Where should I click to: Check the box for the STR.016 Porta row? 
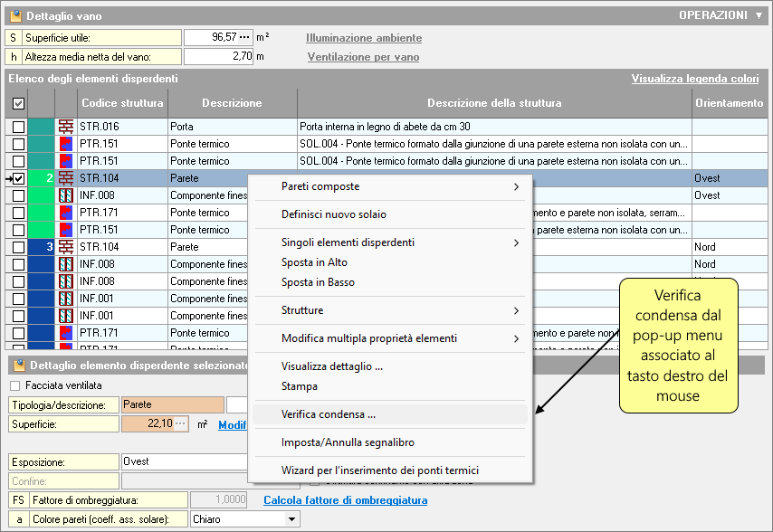[18, 127]
